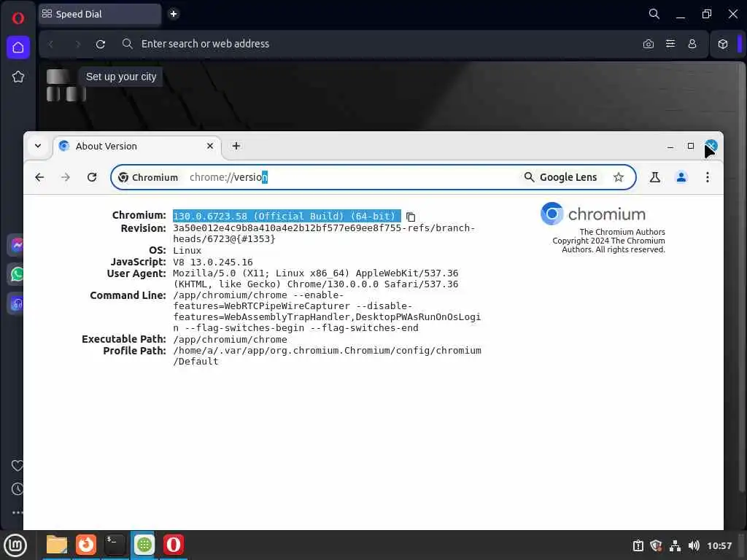Maximize the Chromium window
Image resolution: width=747 pixels, height=560 pixels.
coord(691,146)
